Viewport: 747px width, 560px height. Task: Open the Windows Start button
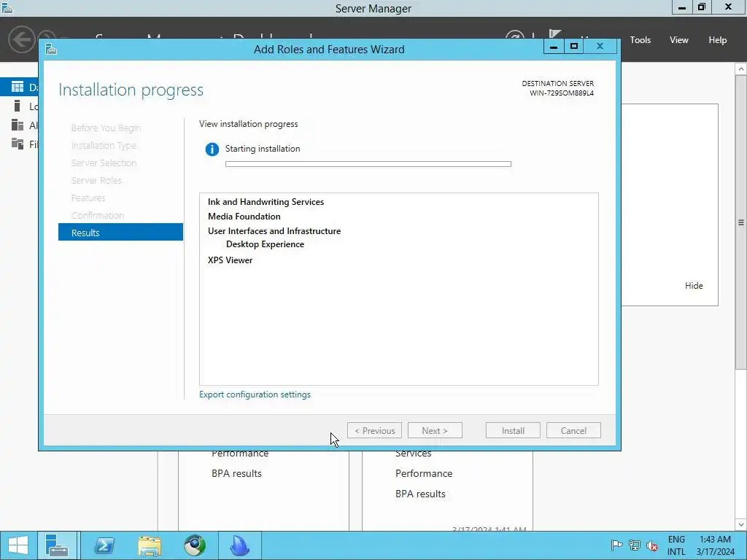point(18,545)
